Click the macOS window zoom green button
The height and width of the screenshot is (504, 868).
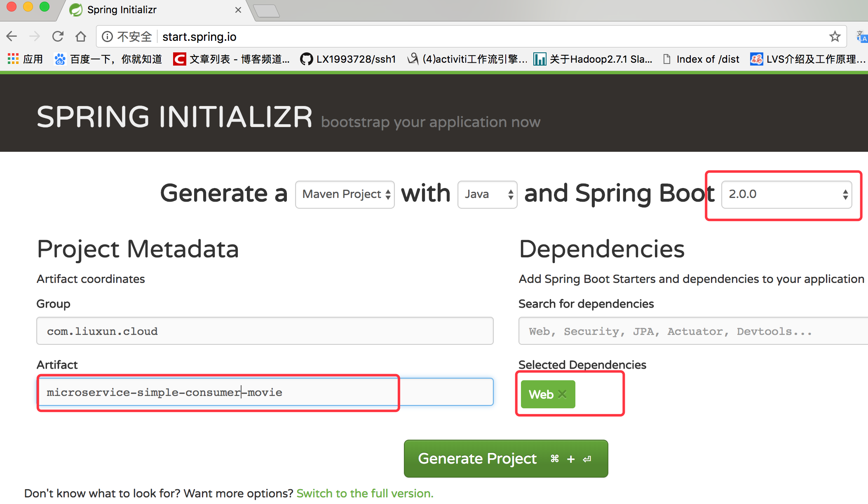[x=45, y=7]
